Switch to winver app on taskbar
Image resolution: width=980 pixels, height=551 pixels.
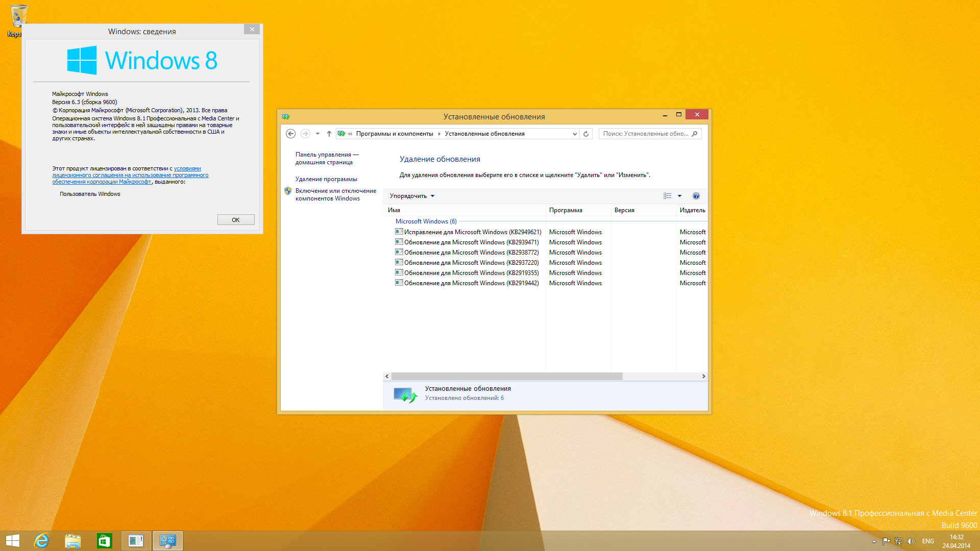136,541
